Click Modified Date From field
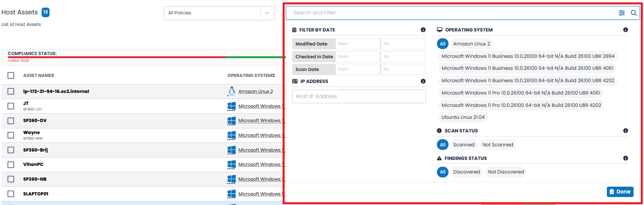Screen dimensions: 644x205 pyautogui.click(x=358, y=44)
